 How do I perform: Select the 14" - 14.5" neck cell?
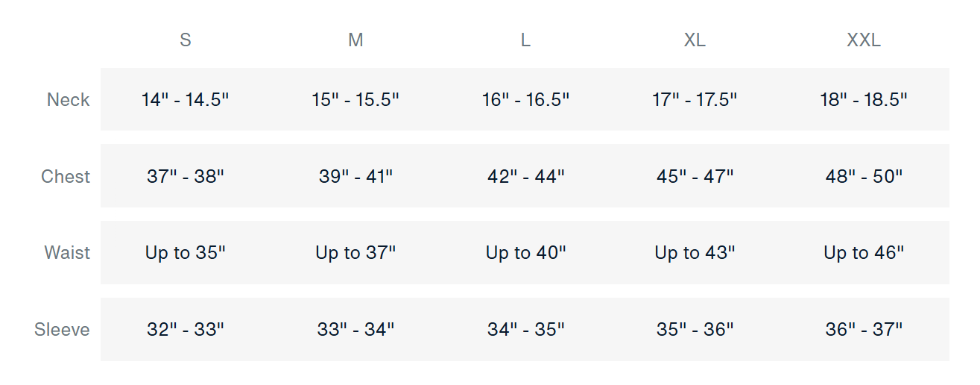click(186, 100)
